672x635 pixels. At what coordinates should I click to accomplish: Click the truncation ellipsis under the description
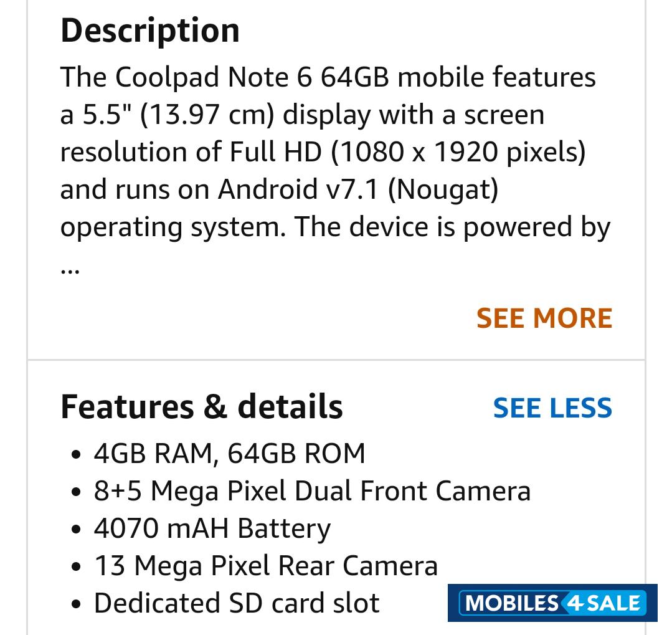(x=70, y=269)
